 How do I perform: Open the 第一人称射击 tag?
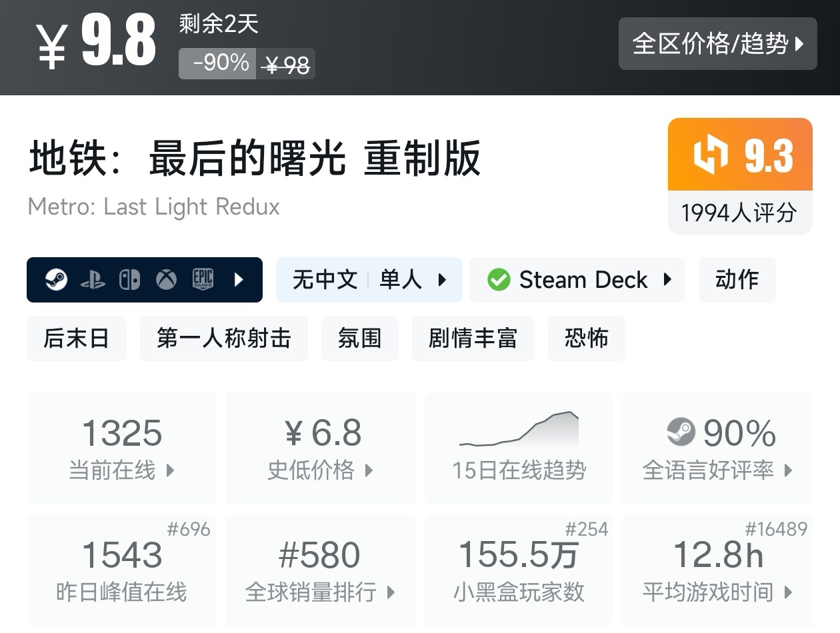point(224,338)
